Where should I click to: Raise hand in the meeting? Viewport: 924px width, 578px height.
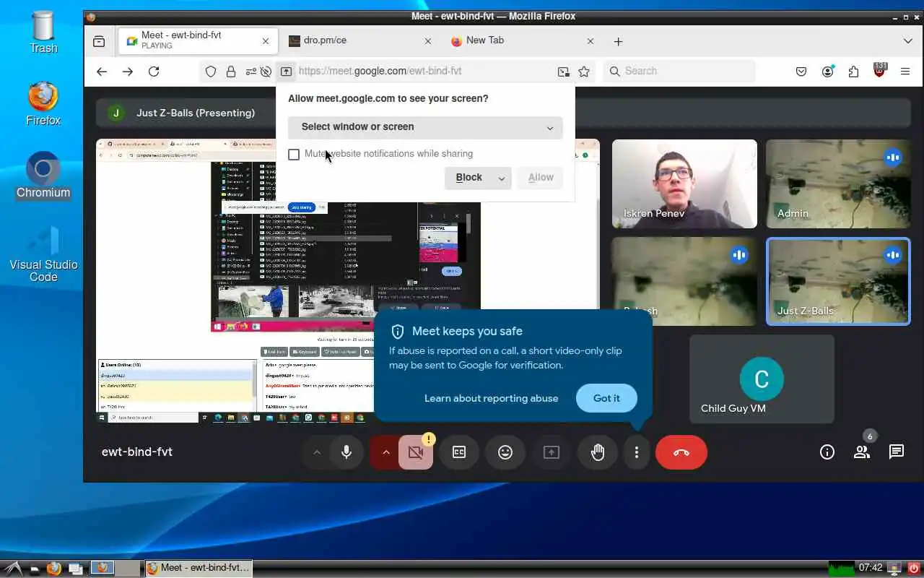pyautogui.click(x=598, y=452)
